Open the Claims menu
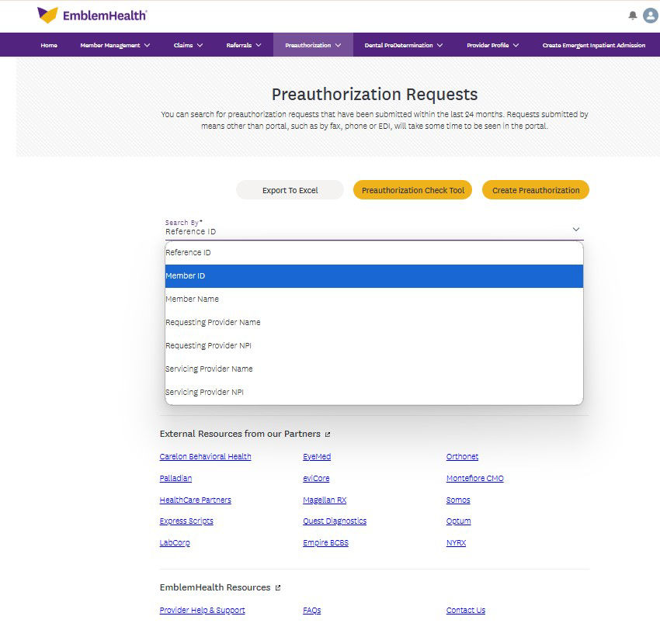The width and height of the screenshot is (660, 644). point(188,45)
